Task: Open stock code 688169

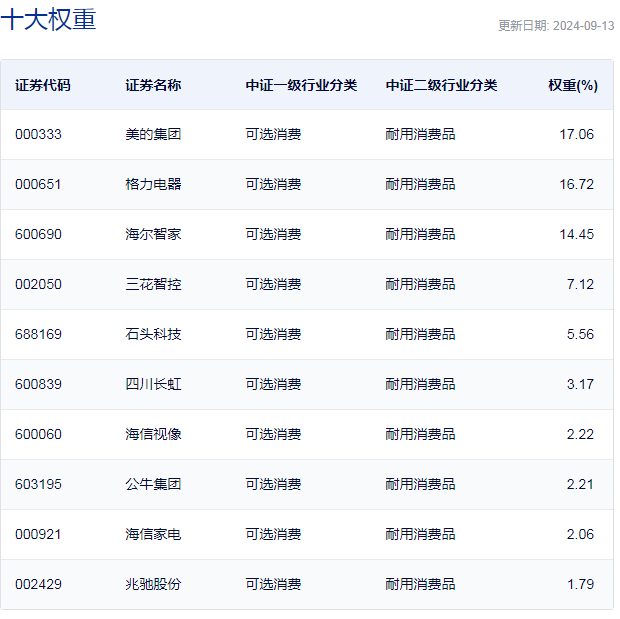Action: pos(38,334)
